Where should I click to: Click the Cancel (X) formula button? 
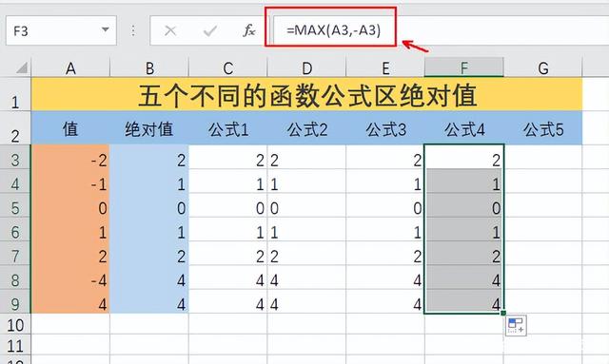170,30
